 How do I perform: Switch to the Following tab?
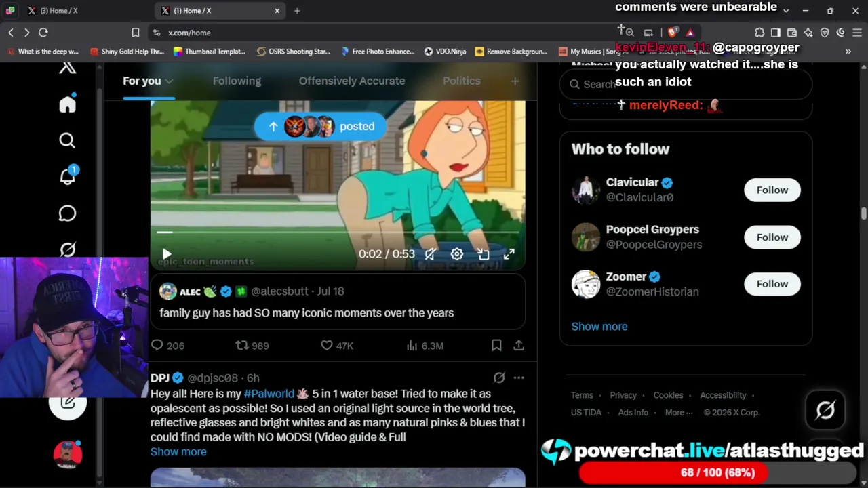pos(237,81)
